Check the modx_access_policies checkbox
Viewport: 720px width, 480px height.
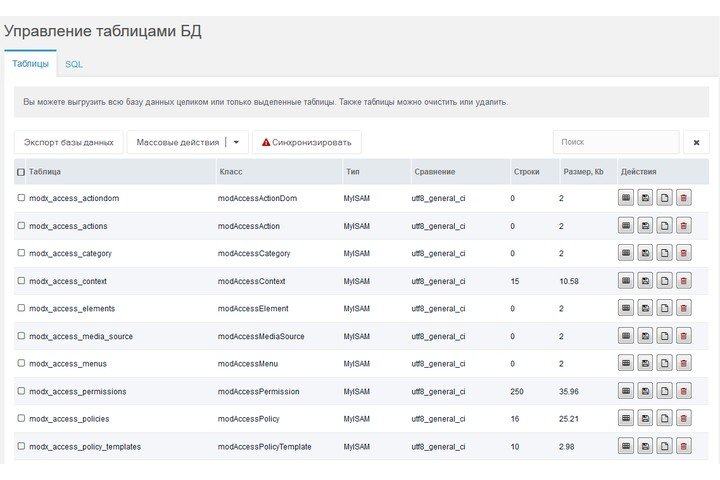tap(21, 418)
